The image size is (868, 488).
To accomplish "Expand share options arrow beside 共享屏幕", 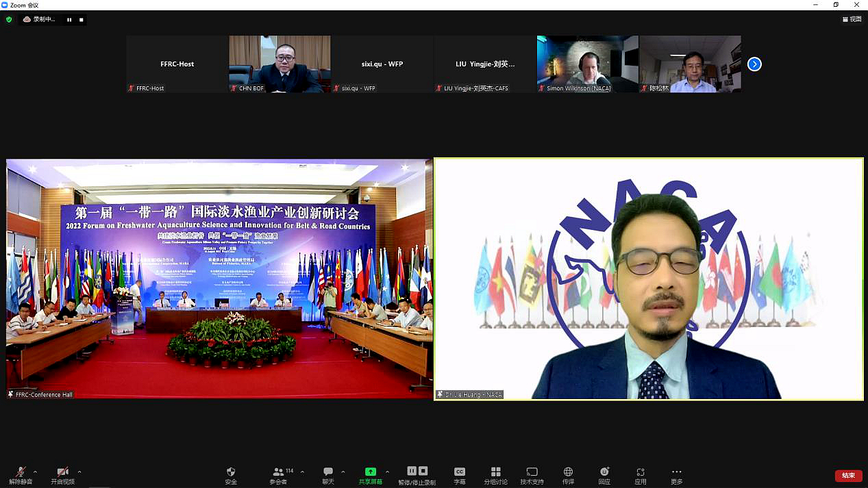I will (x=387, y=472).
